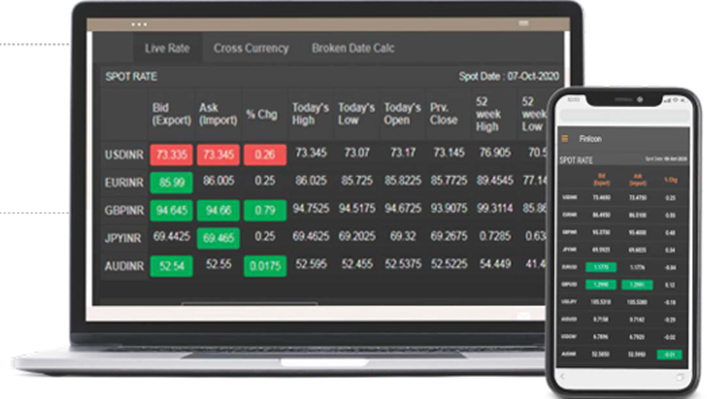Click the Today's Low column header
The width and height of the screenshot is (707, 399).
[356, 114]
